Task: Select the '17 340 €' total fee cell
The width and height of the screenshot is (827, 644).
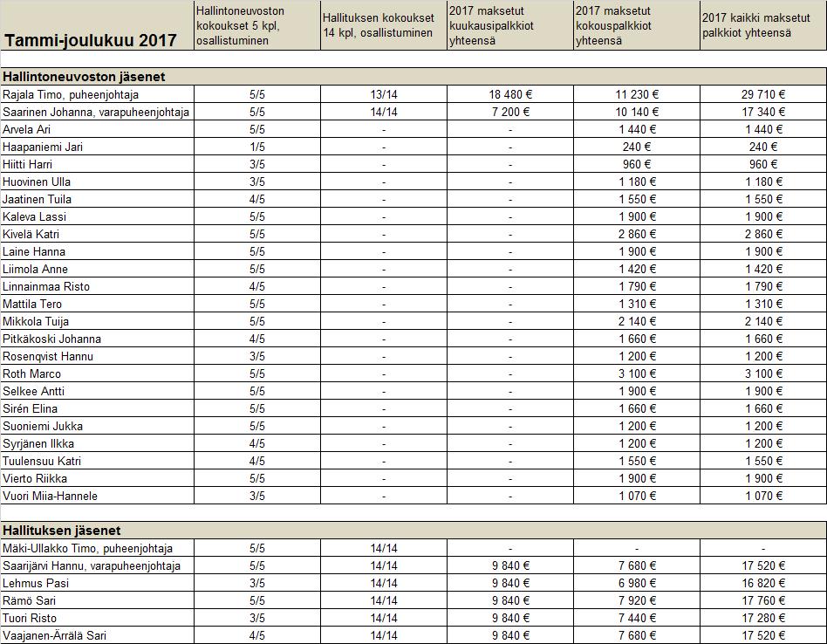Action: pyautogui.click(x=763, y=112)
